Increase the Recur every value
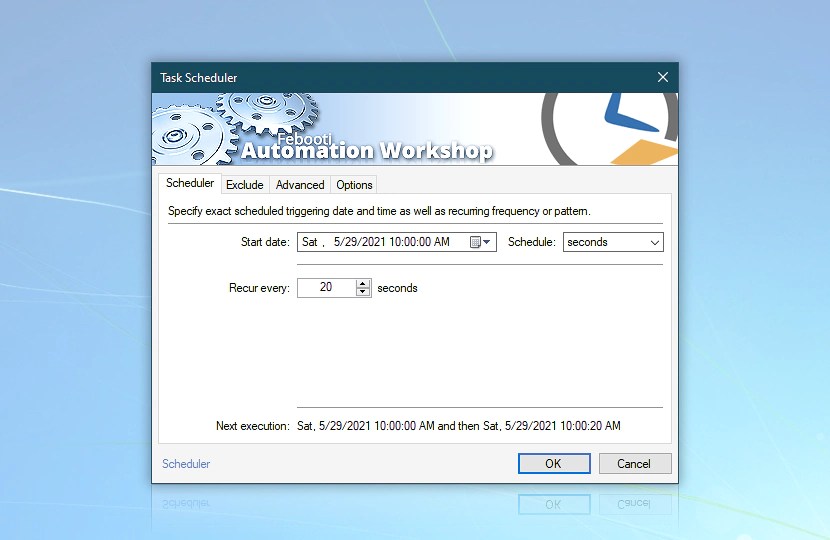 click(363, 284)
